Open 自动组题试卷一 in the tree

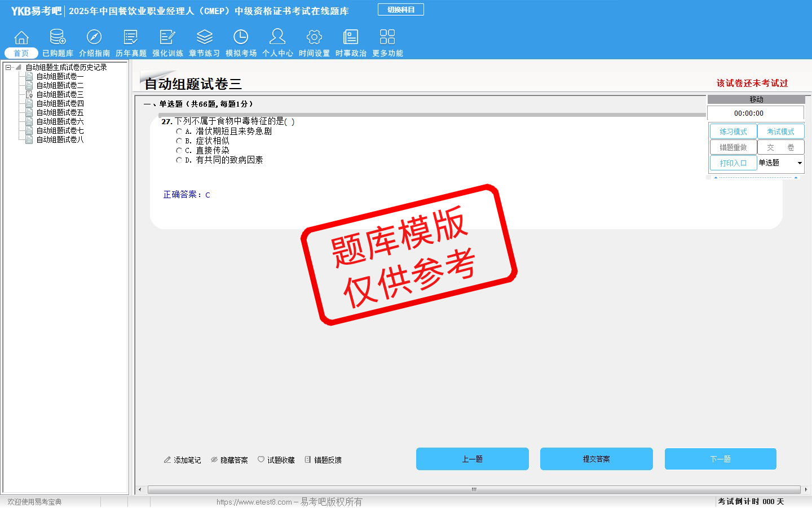[60, 76]
